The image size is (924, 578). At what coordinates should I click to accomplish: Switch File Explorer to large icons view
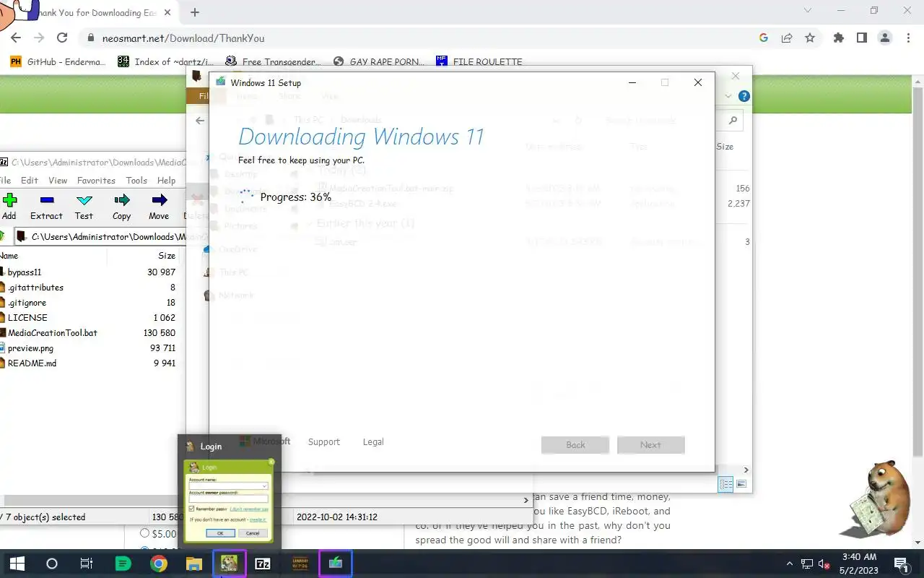coord(741,484)
